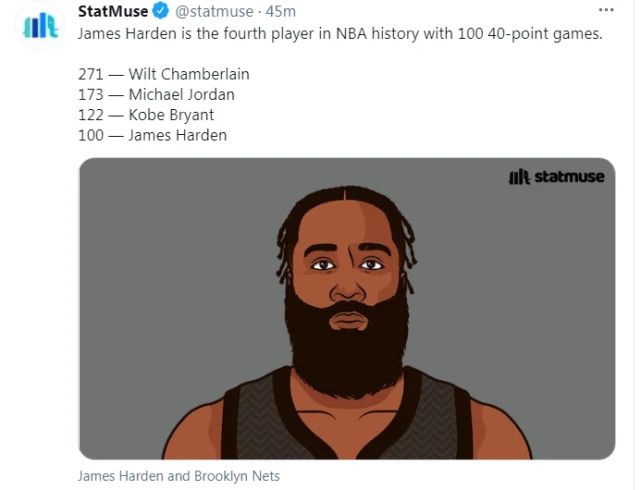Open the 45m timestamp permalink
Viewport: 641px width, 490px height.
[280, 11]
